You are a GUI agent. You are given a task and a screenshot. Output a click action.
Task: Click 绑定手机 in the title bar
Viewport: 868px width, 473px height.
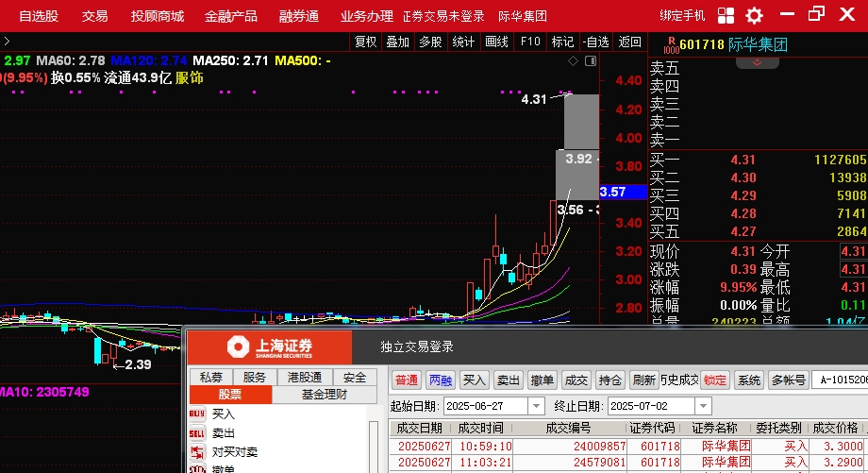click(x=682, y=15)
